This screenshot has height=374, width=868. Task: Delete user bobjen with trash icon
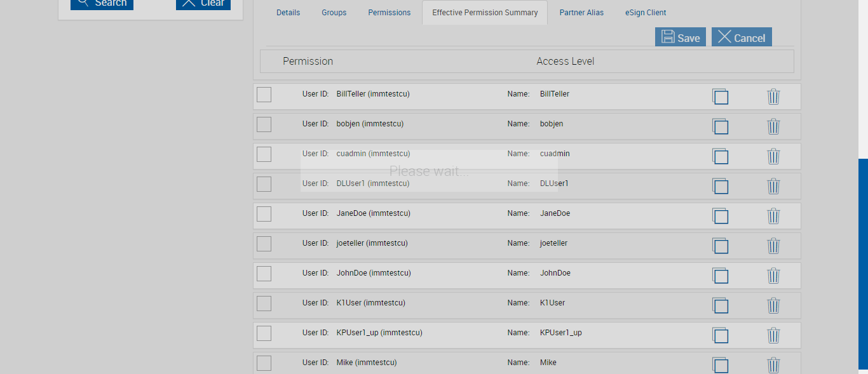773,126
